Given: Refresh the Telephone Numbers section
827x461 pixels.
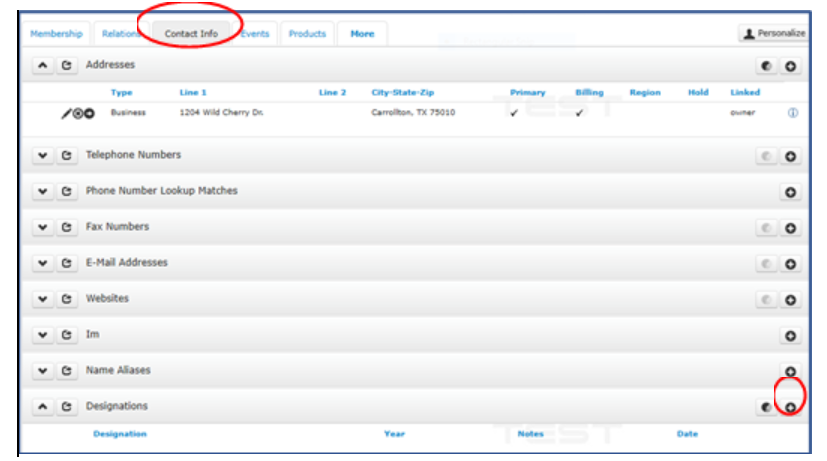Looking at the screenshot, I should [66, 156].
